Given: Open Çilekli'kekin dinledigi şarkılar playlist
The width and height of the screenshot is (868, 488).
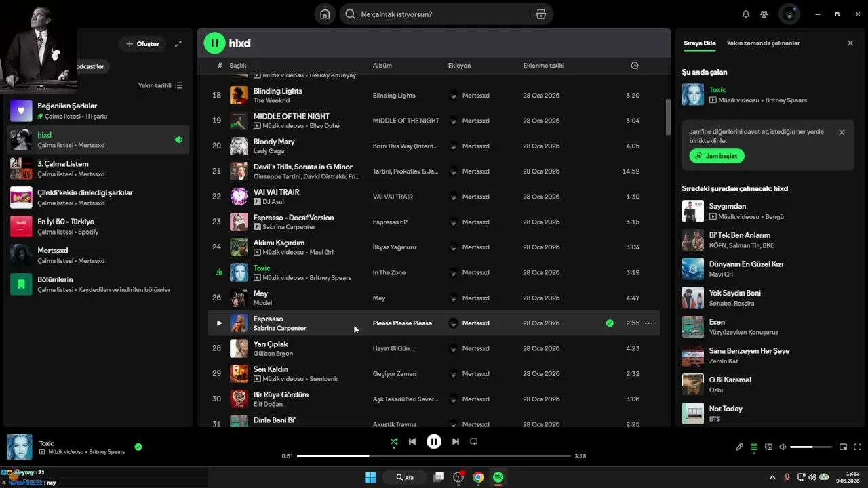Looking at the screenshot, I should tap(100, 197).
